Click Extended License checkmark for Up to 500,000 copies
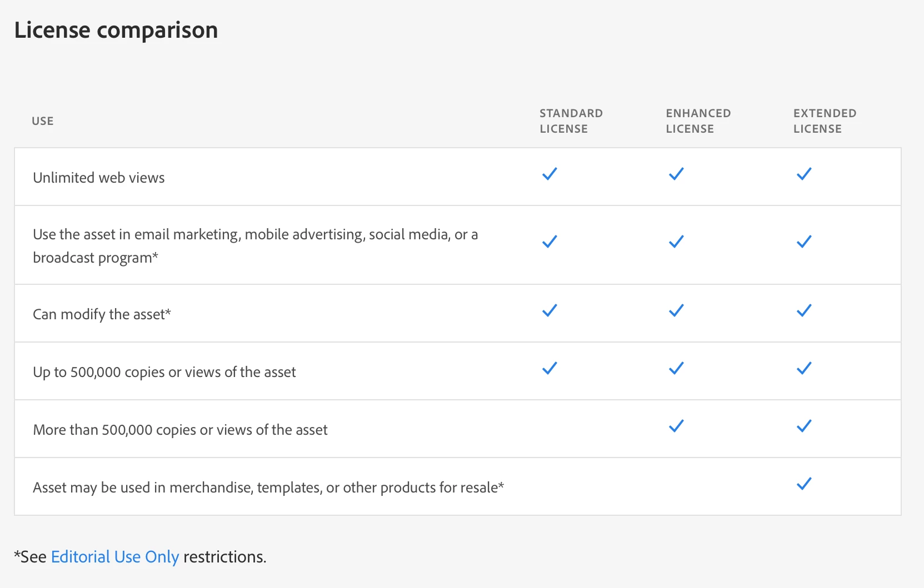Viewport: 924px width, 588px height. [x=804, y=369]
